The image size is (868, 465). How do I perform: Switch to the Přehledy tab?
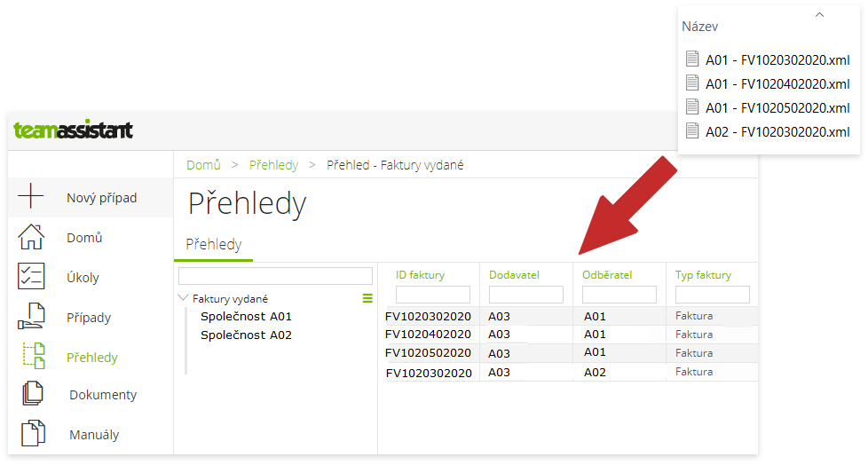214,244
